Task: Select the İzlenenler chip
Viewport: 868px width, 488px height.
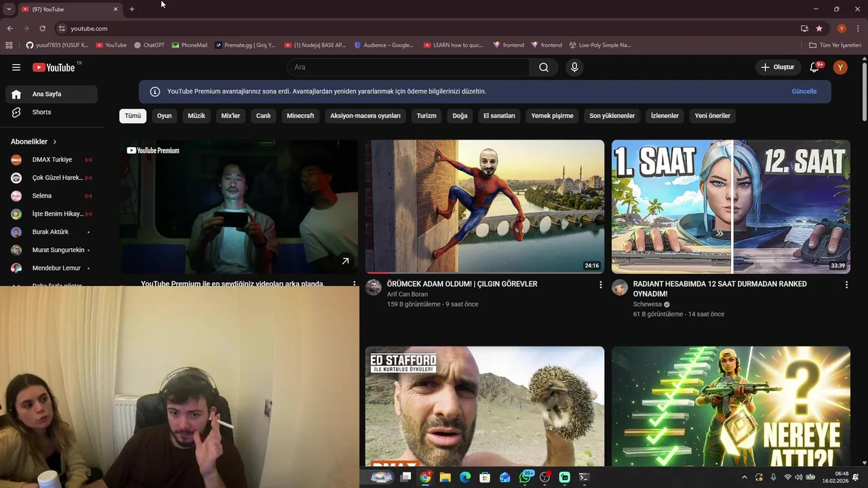Action: coord(665,116)
